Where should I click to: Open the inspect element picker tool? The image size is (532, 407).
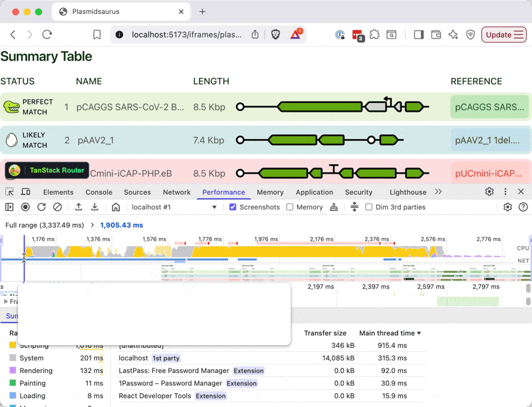pyautogui.click(x=10, y=192)
